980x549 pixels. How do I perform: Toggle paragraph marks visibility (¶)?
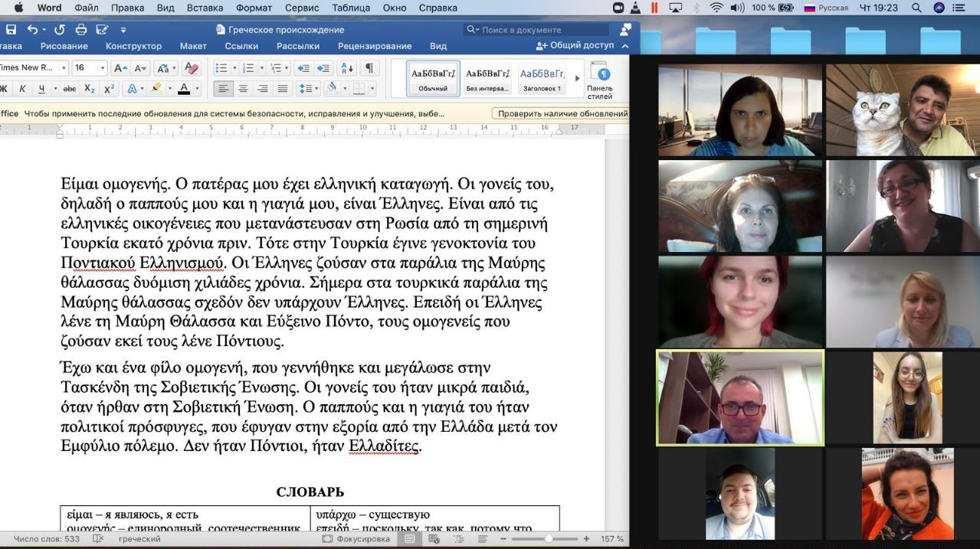tap(369, 68)
